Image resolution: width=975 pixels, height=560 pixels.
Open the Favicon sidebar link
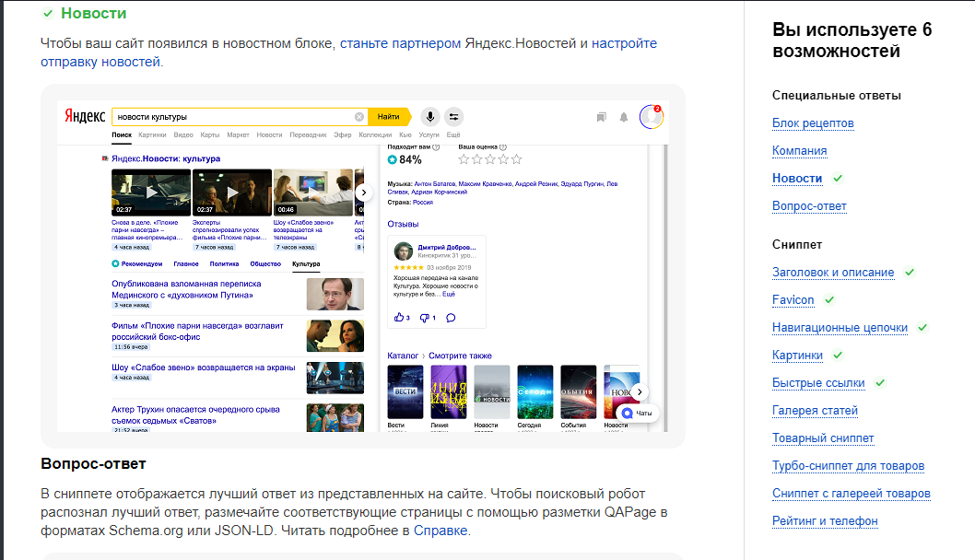pos(793,300)
